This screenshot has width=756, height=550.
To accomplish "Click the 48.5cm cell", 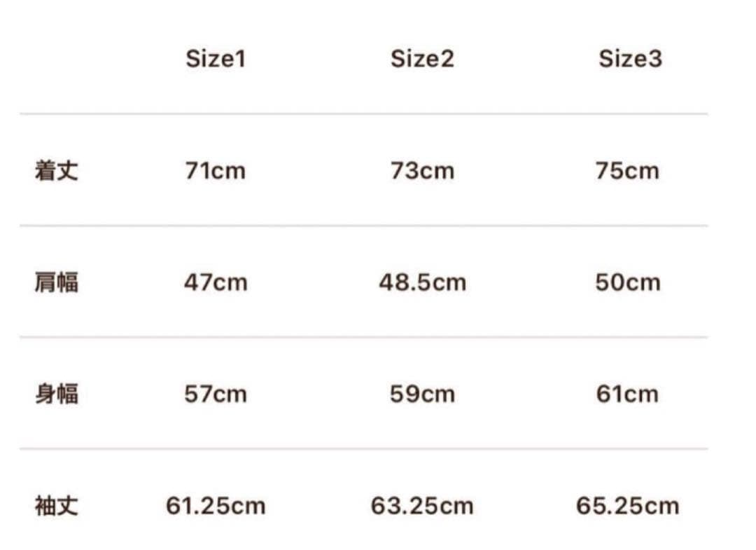I will click(422, 282).
